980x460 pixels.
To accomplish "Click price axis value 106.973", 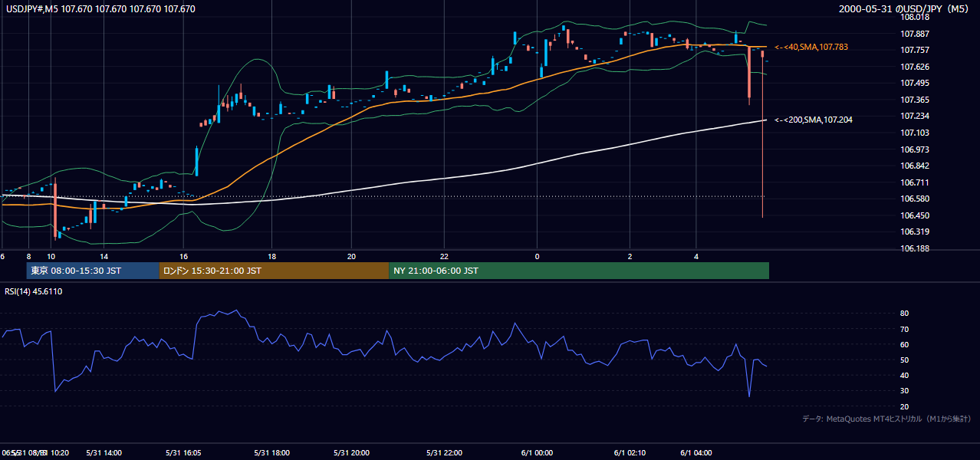I will pyautogui.click(x=914, y=149).
